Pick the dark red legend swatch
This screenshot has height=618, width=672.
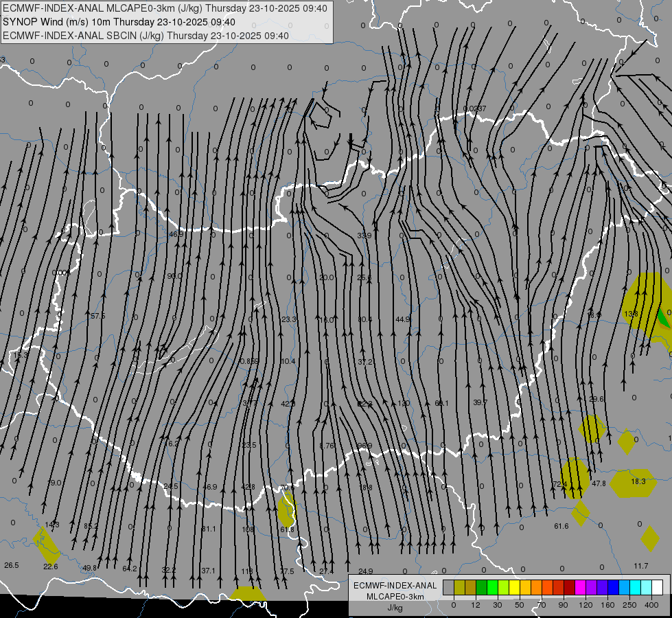point(569,588)
